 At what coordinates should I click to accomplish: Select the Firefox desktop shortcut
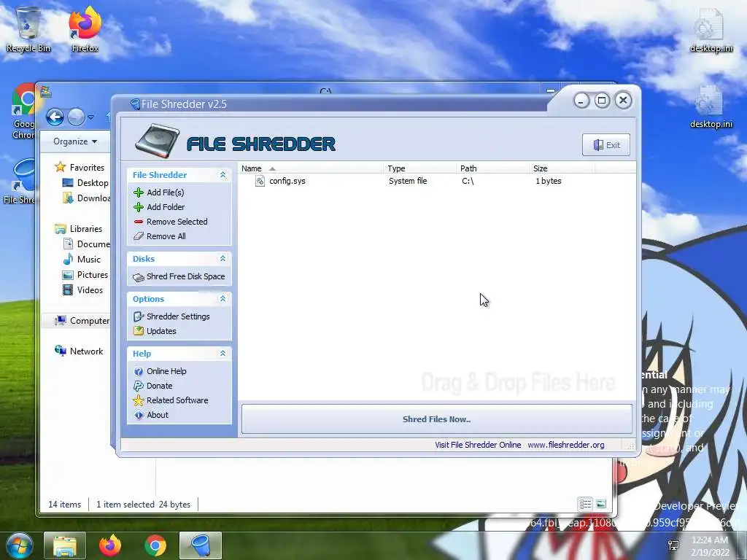click(x=85, y=30)
